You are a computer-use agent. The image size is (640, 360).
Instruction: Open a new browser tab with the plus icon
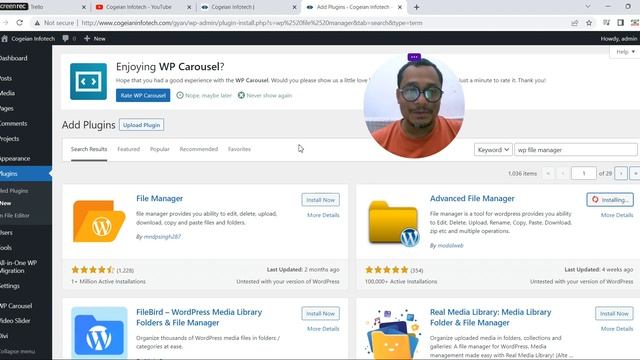[x=416, y=7]
